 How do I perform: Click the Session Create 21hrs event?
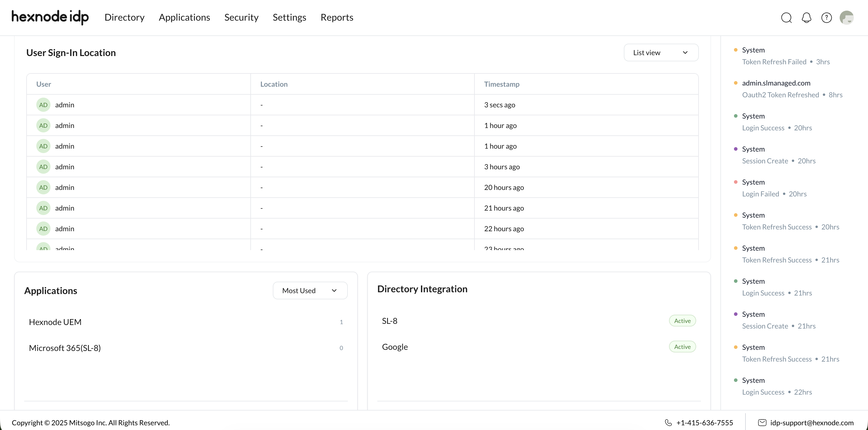pos(779,326)
